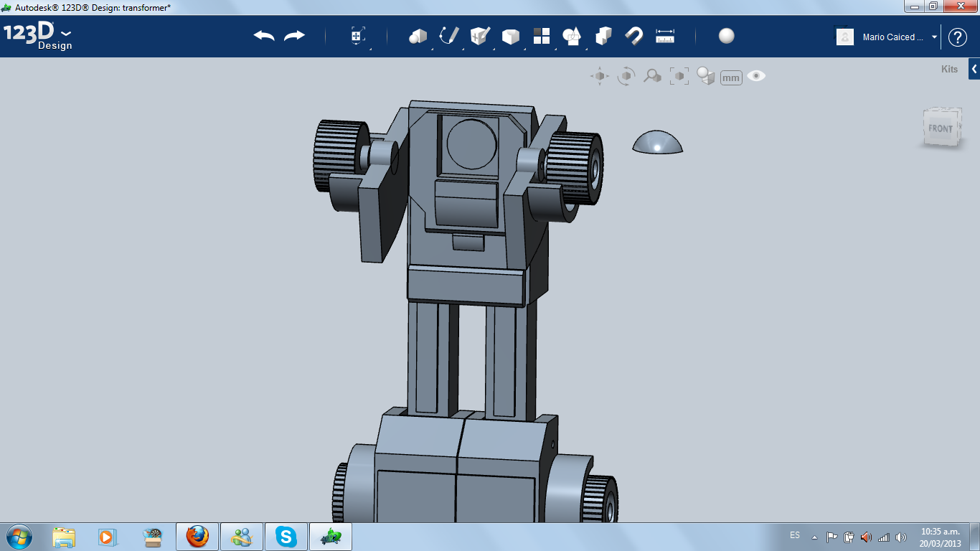Open the Action Center flag icon

[x=831, y=537]
